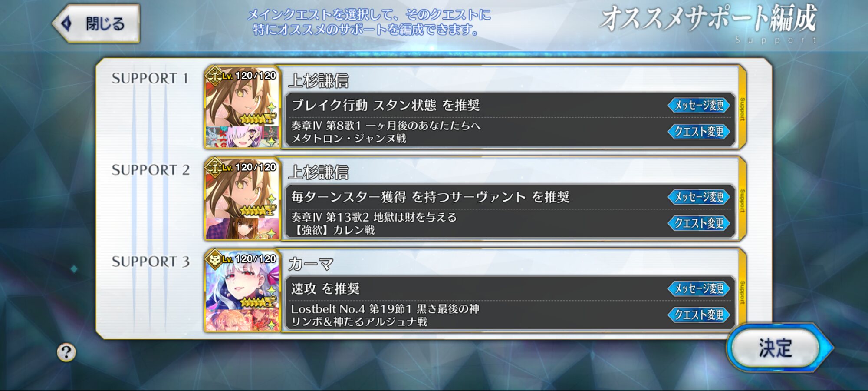The height and width of the screenshot is (391, 868).
Task: Select Support 1 servant portrait 上杉謙信
Action: click(x=242, y=96)
